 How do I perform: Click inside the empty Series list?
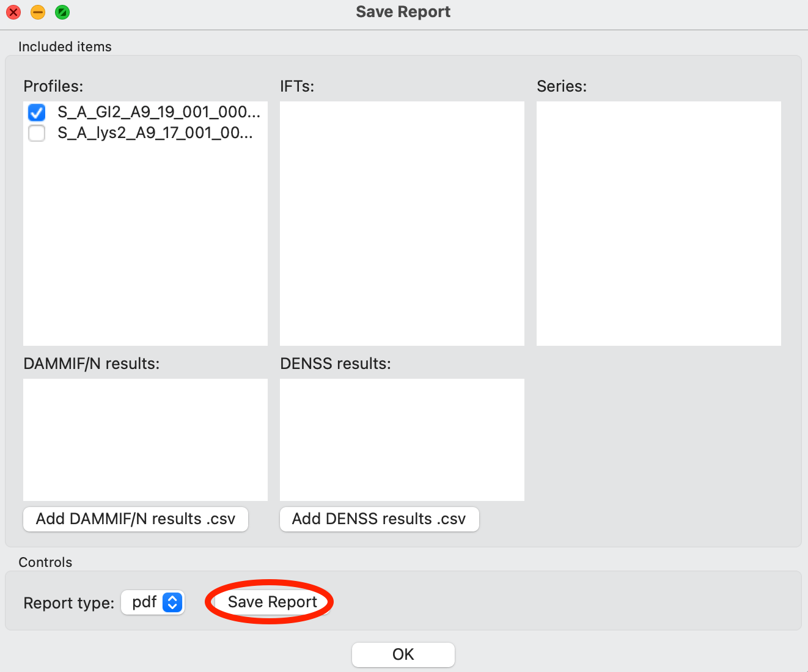658,223
